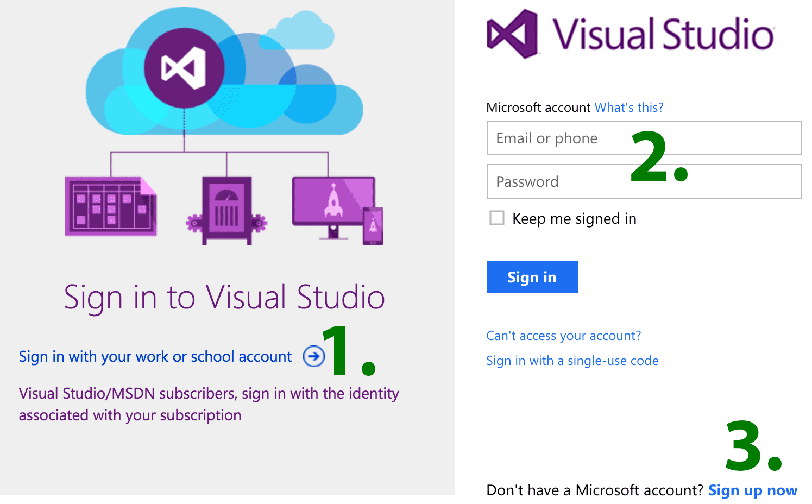Click the Visual Studio/MSDN subscribers text
The height and width of the screenshot is (504, 812).
[x=209, y=404]
